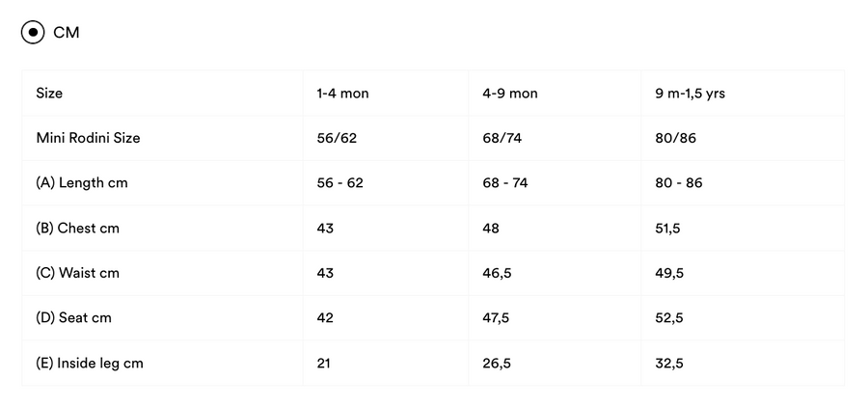Click the 56/62 Mini Rodini size cell
The width and height of the screenshot is (868, 407).
[x=337, y=138]
